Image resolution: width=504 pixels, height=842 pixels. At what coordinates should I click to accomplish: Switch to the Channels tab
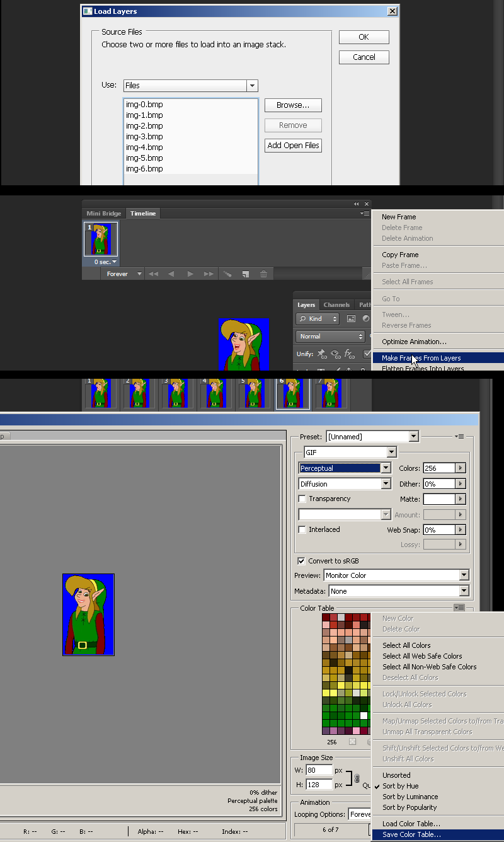(337, 305)
